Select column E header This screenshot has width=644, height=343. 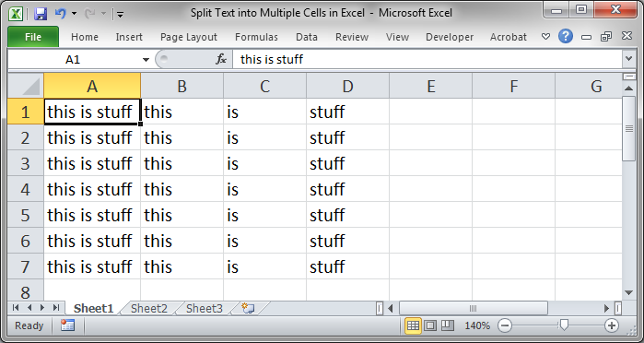click(x=431, y=86)
